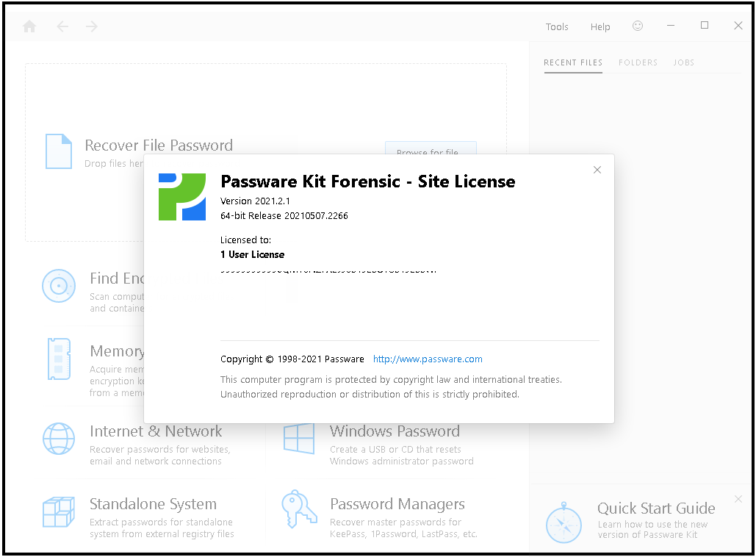The height and width of the screenshot is (557, 756).
Task: Navigate back with the left arrow
Action: 62,26
